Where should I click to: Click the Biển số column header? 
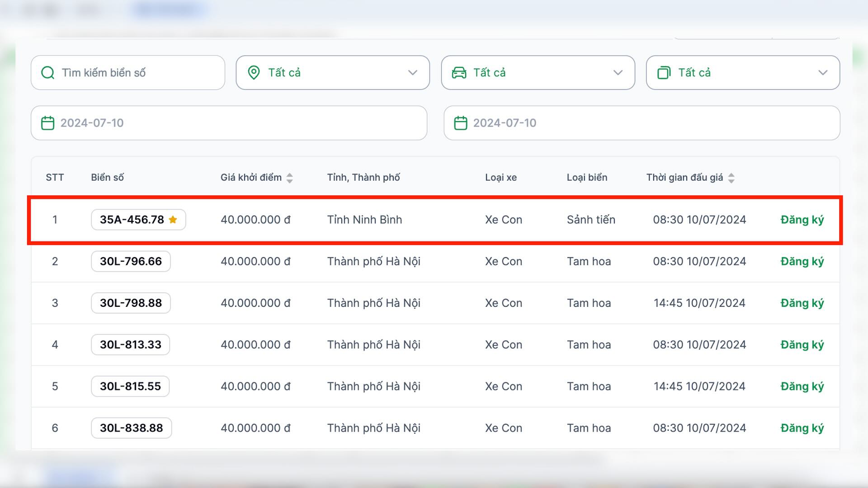pos(107,178)
